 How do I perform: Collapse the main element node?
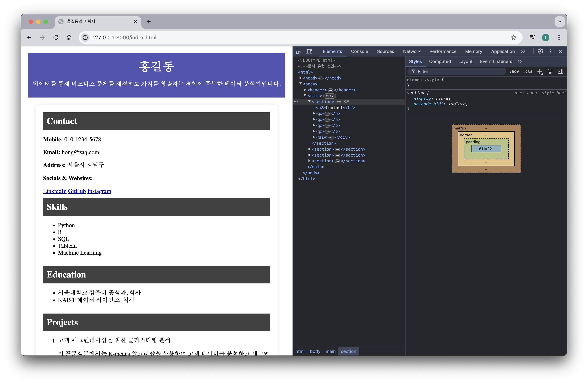305,96
